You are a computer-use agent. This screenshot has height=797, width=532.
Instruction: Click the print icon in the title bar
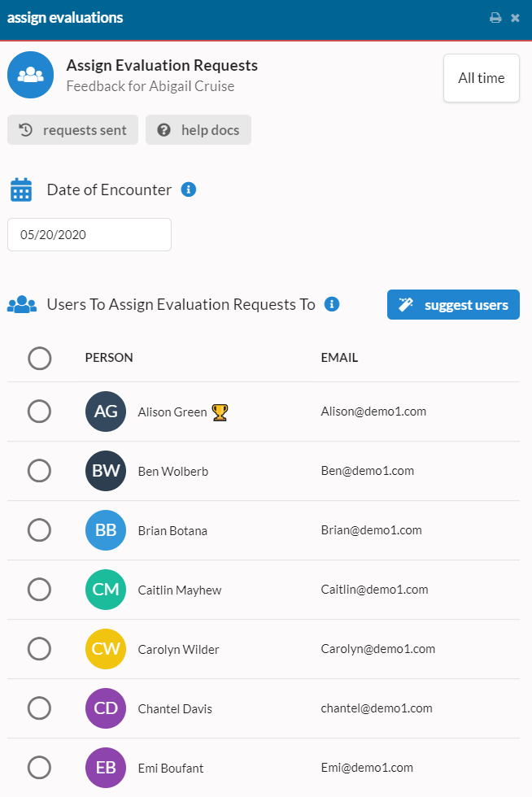pyautogui.click(x=496, y=16)
